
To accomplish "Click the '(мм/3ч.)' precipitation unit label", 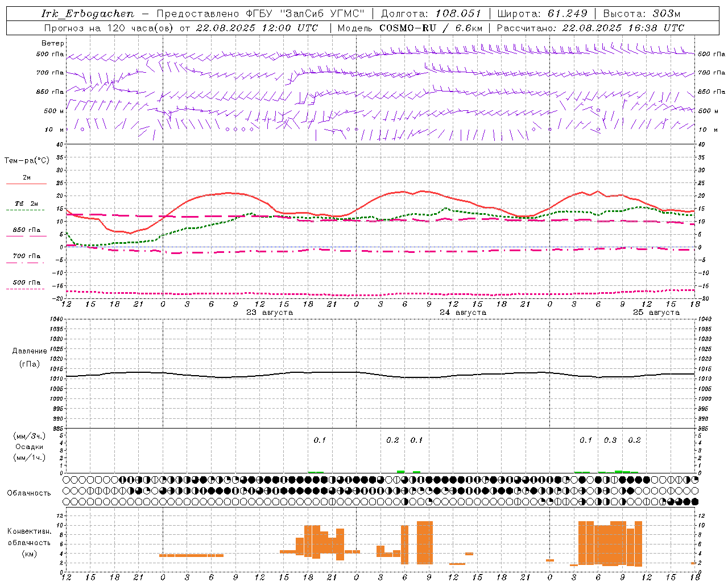I will (29, 436).
